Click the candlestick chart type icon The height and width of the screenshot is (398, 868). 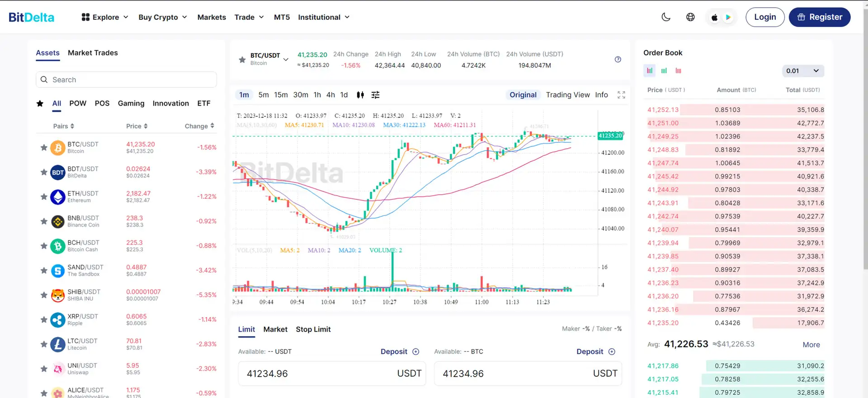[360, 95]
